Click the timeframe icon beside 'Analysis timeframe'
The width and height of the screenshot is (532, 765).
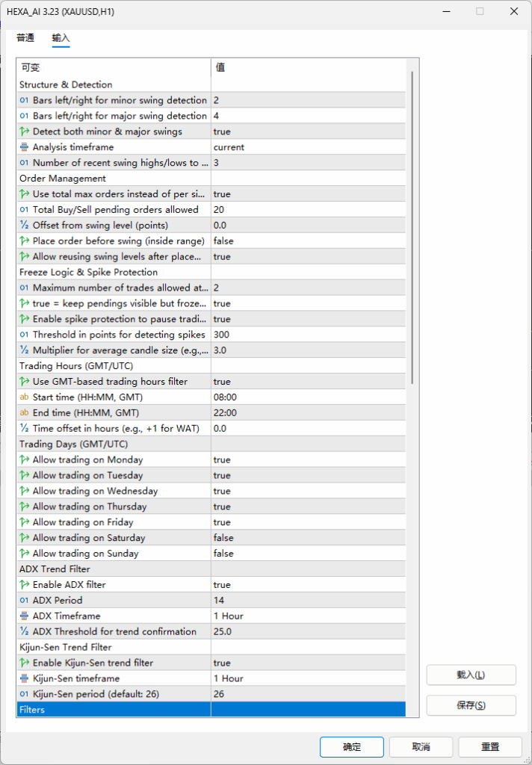[24, 147]
